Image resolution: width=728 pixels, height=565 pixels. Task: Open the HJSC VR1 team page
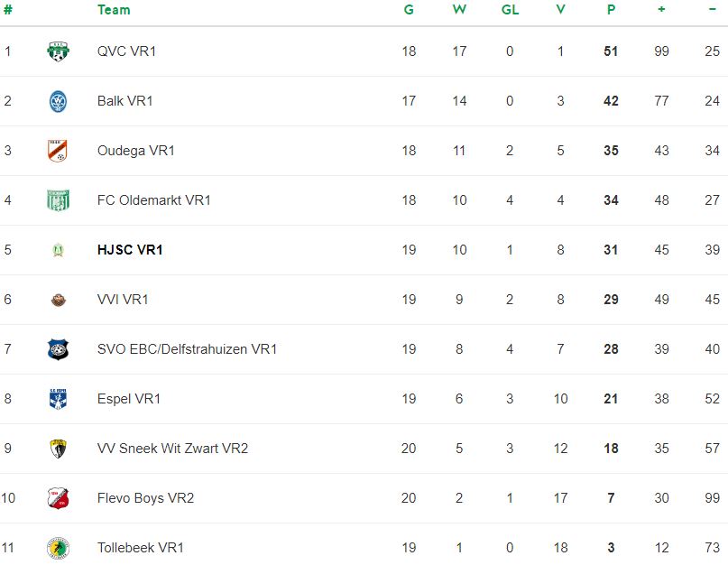click(130, 250)
